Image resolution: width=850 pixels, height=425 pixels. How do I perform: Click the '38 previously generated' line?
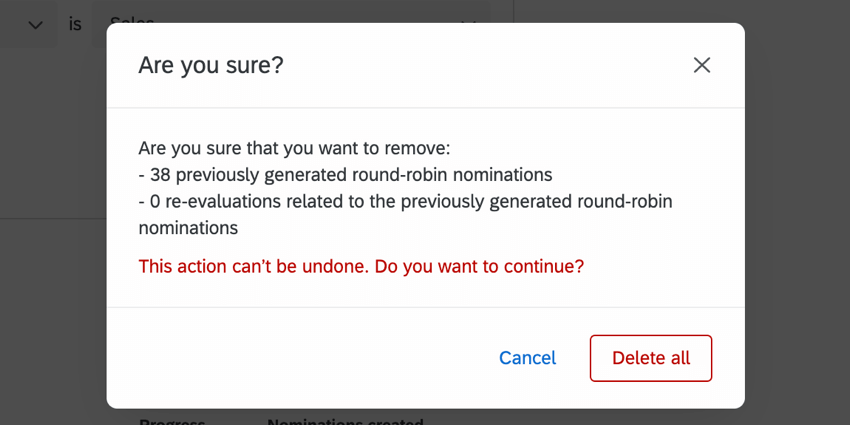pyautogui.click(x=345, y=175)
